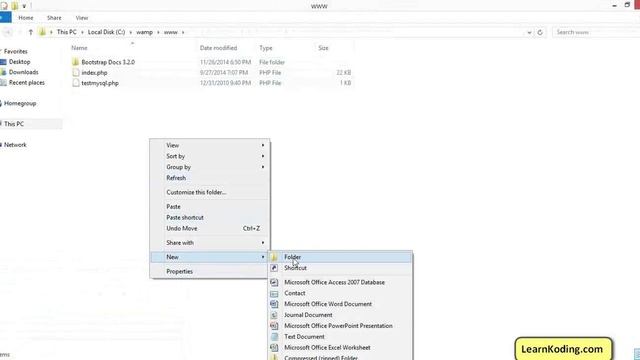Screen dimensions: 640x360
Task: Click wamp breadcrumb segment
Action: point(144,32)
